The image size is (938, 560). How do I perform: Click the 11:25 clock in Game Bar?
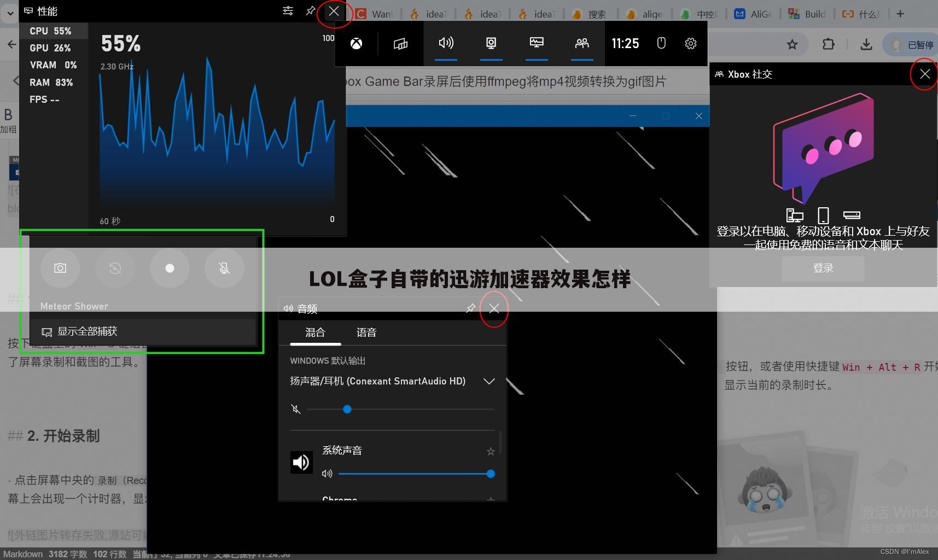pyautogui.click(x=625, y=44)
